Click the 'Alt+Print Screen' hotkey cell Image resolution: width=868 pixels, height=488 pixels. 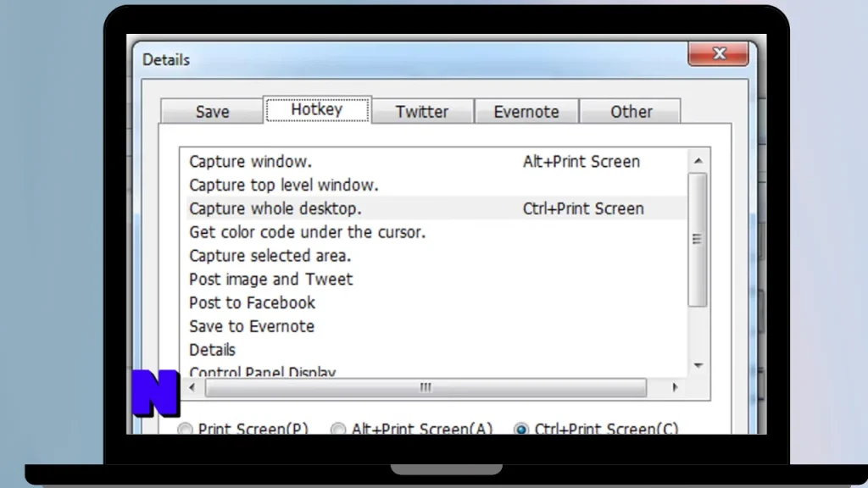pyautogui.click(x=581, y=162)
